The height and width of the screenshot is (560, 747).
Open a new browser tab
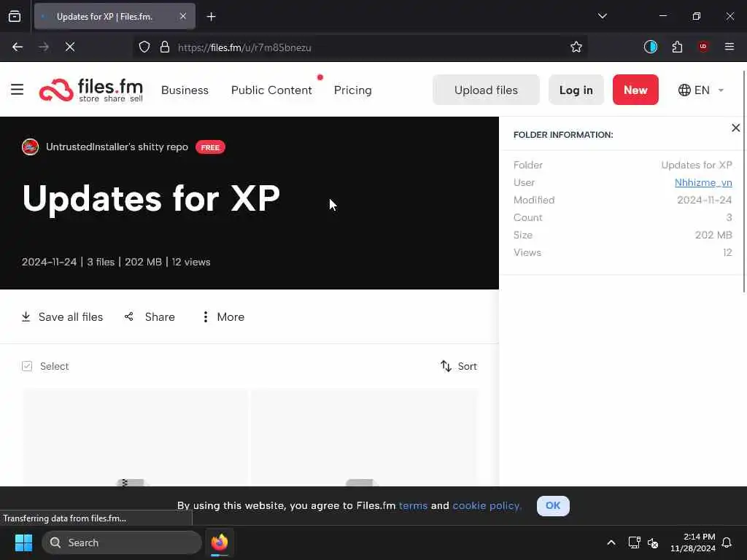pyautogui.click(x=211, y=17)
